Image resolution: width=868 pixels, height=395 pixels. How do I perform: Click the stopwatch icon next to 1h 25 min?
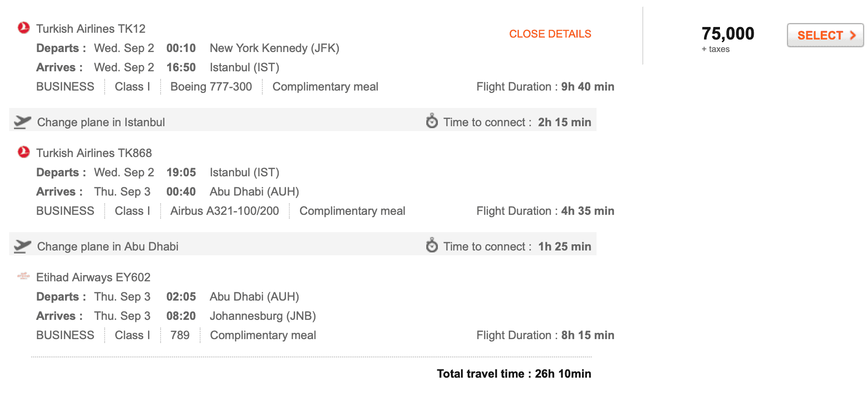coord(432,245)
